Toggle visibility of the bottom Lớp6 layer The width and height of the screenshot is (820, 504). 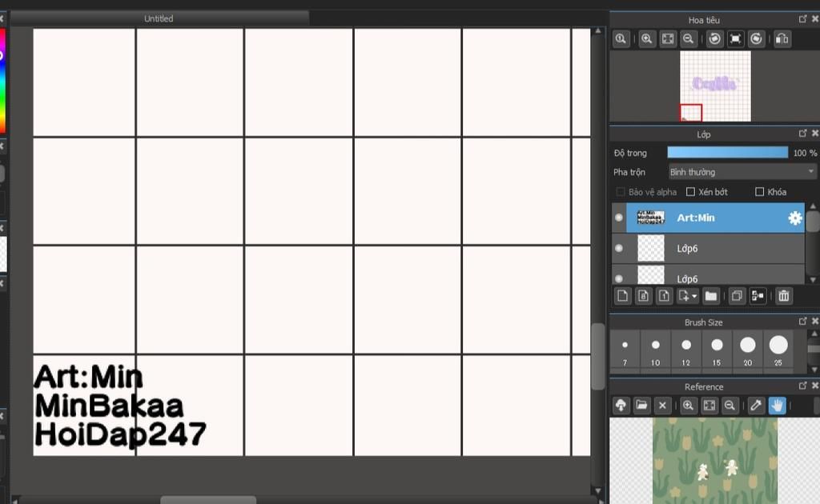(x=619, y=278)
